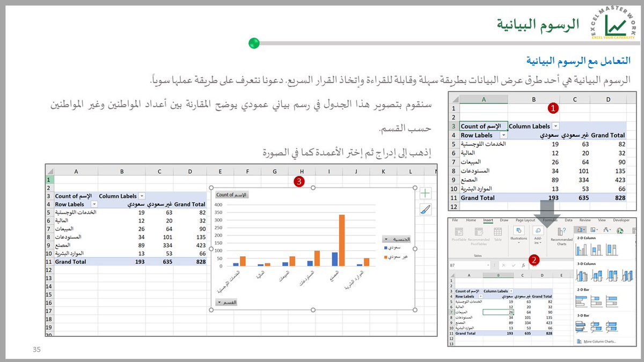Choose the 2-D 100% Stacked Column chart icon
644x362 pixels.
(612, 249)
